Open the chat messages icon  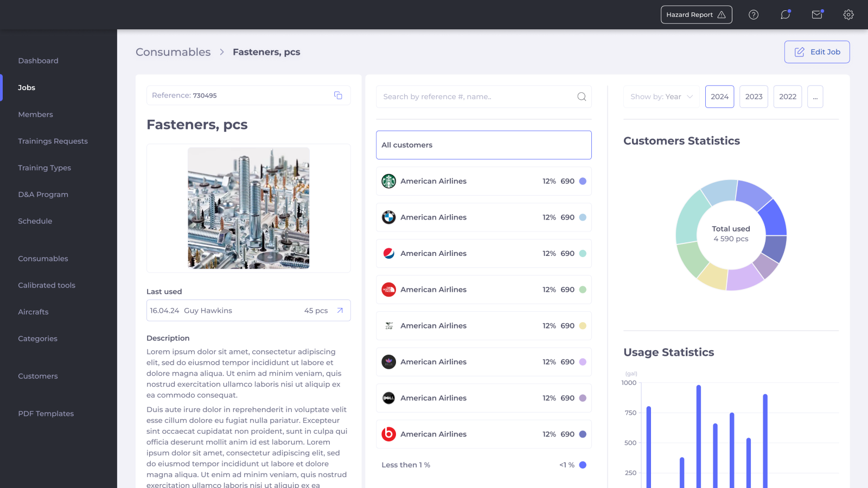pos(785,15)
